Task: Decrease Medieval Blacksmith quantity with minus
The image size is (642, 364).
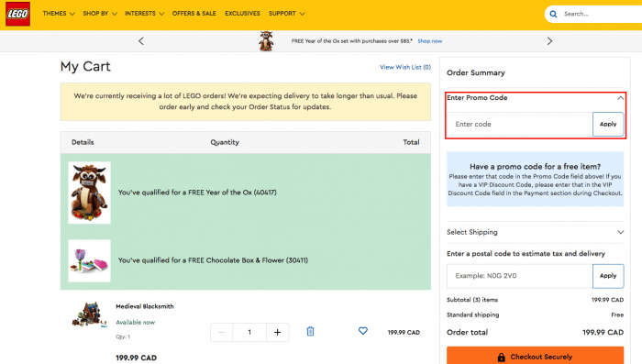Action: coord(222,332)
